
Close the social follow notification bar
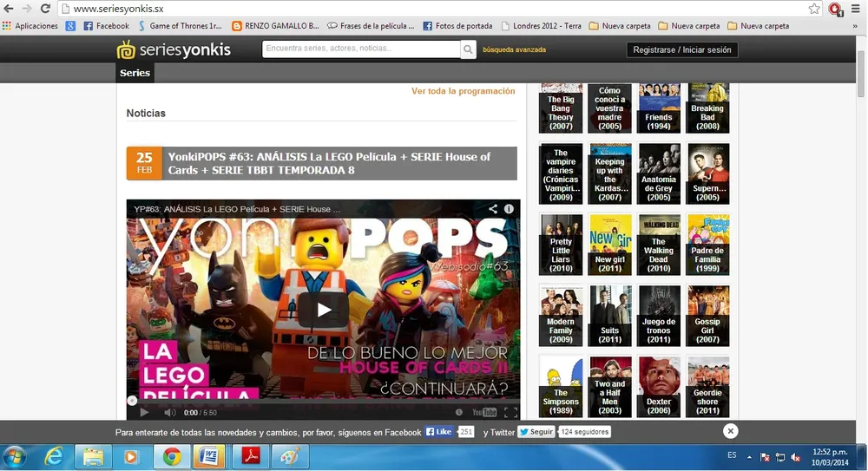pyautogui.click(x=730, y=431)
